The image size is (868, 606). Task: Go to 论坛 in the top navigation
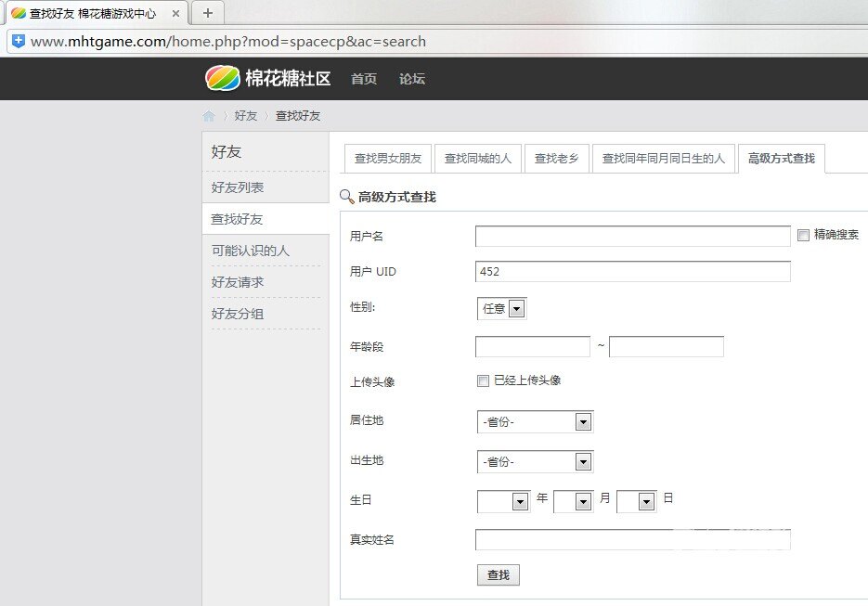(412, 79)
